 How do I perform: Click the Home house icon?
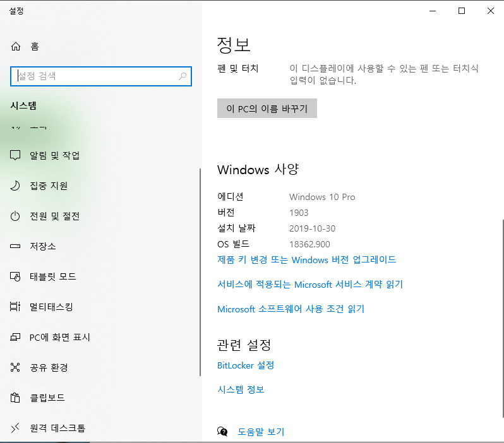(x=15, y=47)
